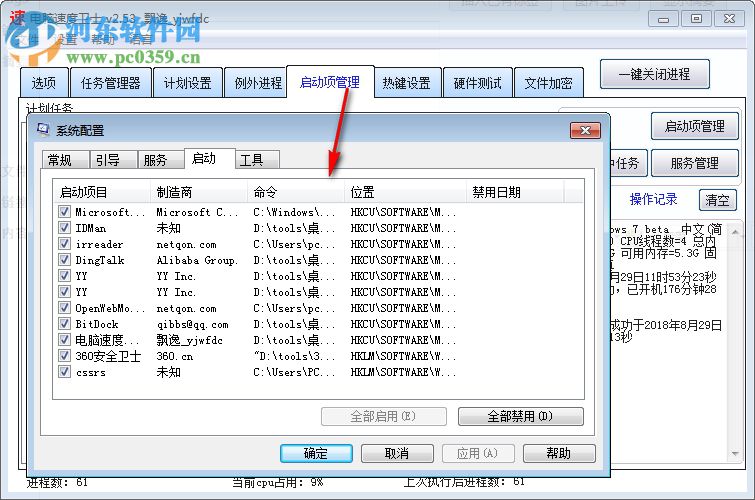Disable the DingTalk startup checkbox
This screenshot has height=500, width=755.
tap(64, 260)
